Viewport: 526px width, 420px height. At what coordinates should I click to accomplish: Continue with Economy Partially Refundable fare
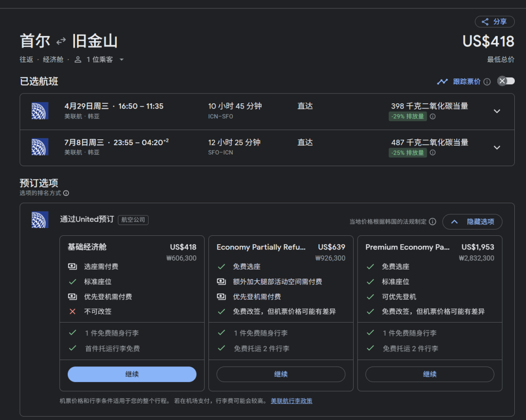pyautogui.click(x=281, y=374)
